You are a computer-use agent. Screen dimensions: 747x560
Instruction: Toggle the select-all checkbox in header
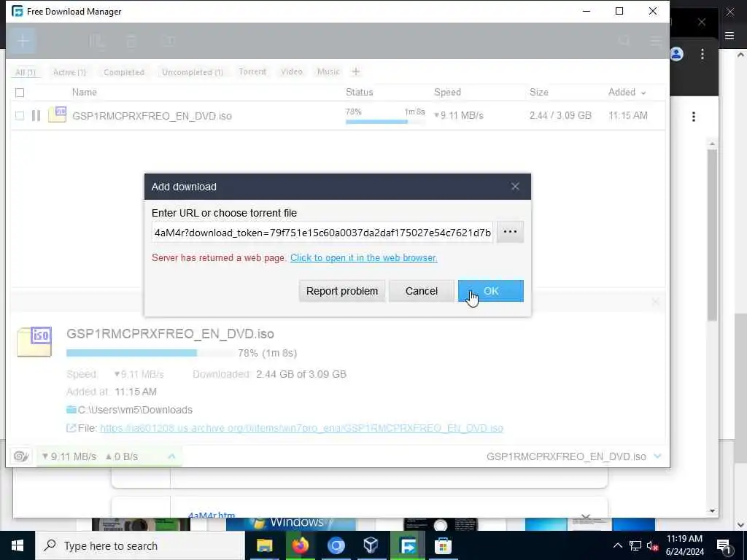pyautogui.click(x=20, y=93)
